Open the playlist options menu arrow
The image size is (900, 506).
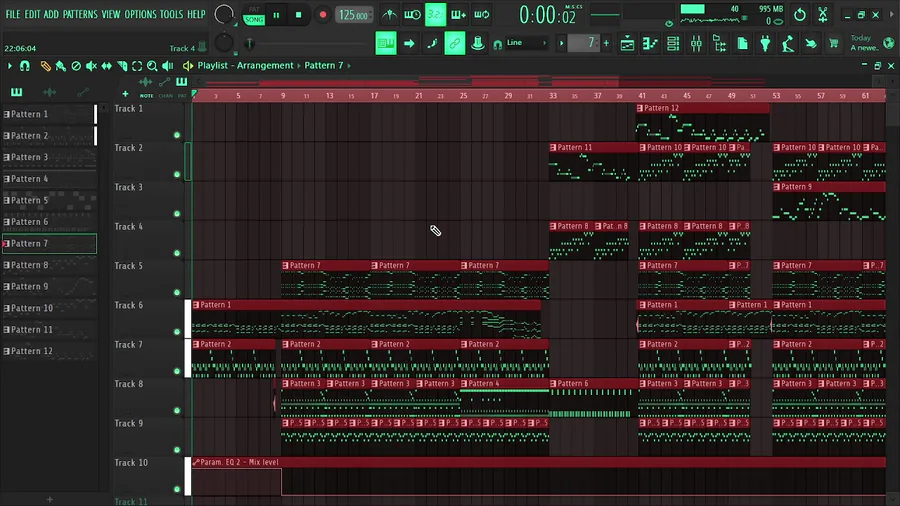pos(9,66)
